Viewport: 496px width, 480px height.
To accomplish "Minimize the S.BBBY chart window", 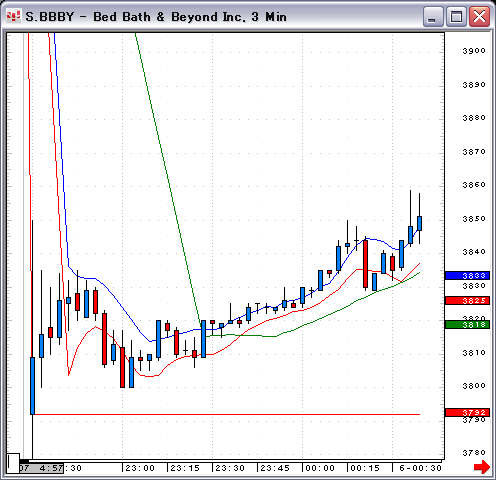I will click(433, 16).
